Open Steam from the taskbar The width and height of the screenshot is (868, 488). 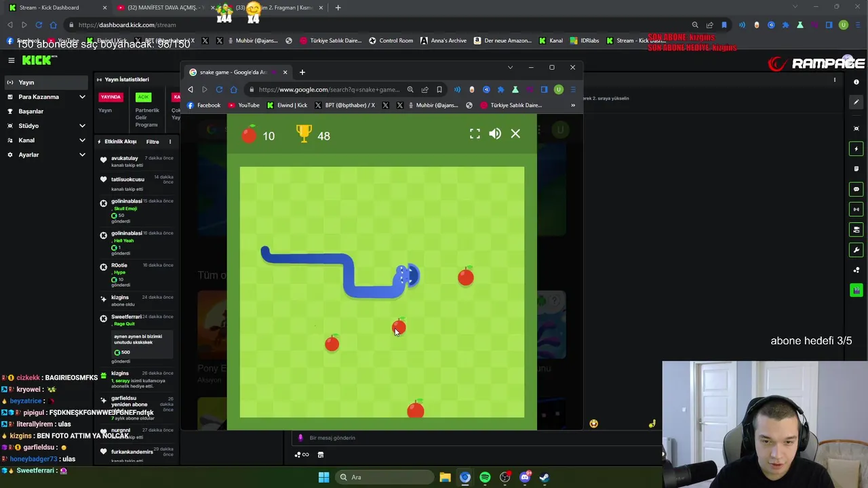point(544,477)
